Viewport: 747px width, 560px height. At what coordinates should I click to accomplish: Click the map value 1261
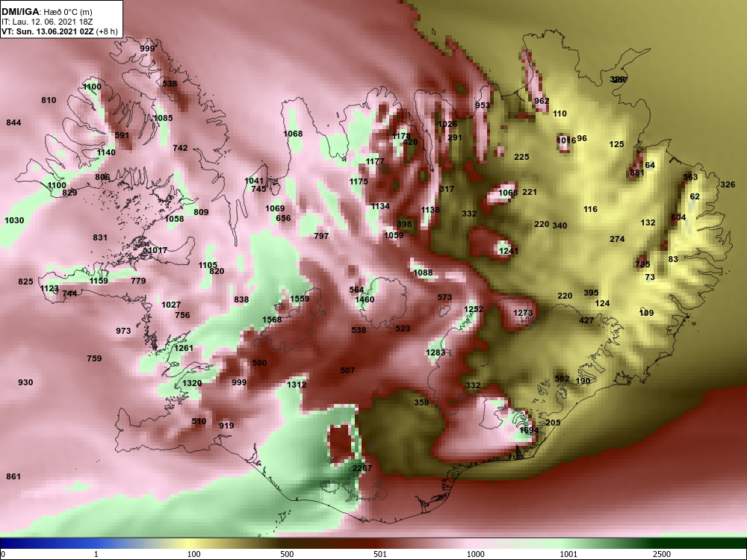click(184, 348)
